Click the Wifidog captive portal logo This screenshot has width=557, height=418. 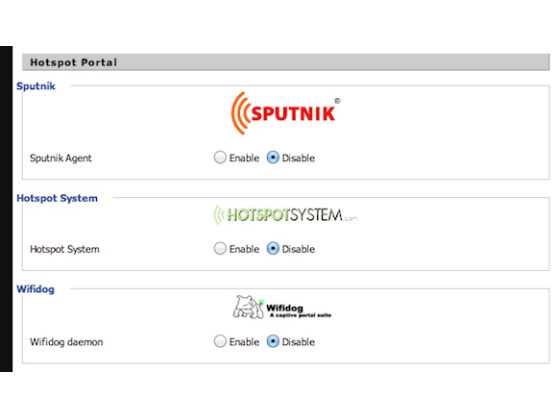(x=282, y=307)
